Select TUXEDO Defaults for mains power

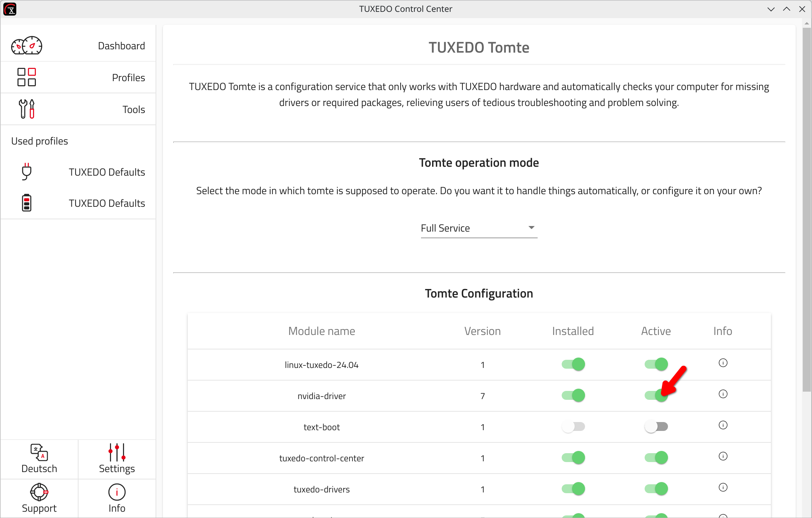[107, 172]
